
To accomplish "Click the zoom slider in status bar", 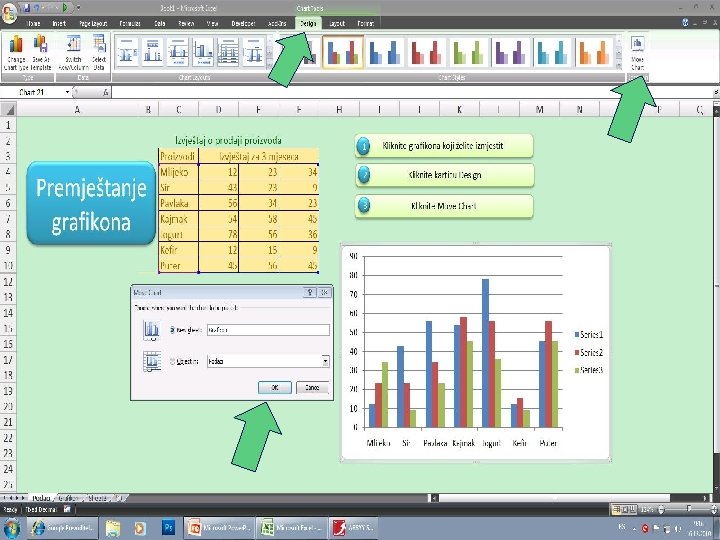I will tap(689, 509).
